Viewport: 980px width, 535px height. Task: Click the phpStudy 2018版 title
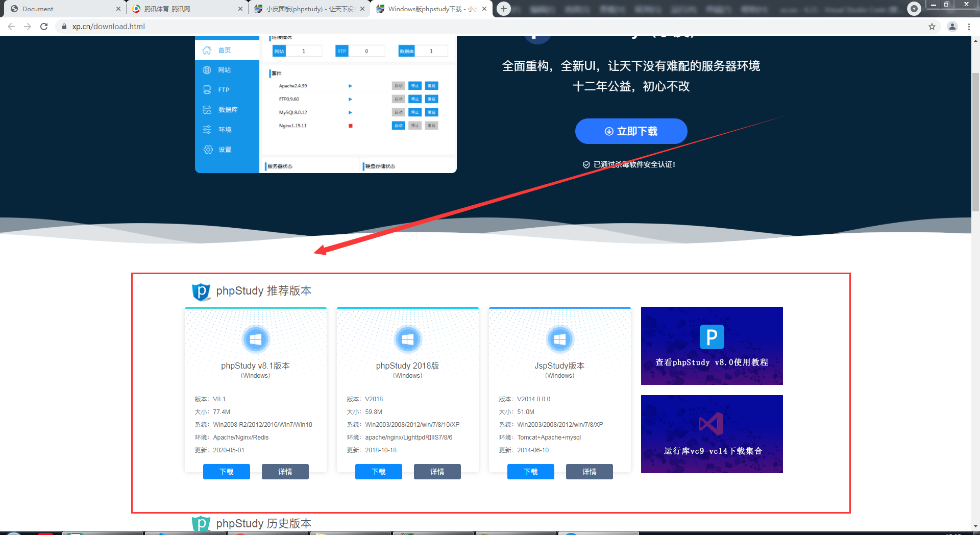point(407,366)
